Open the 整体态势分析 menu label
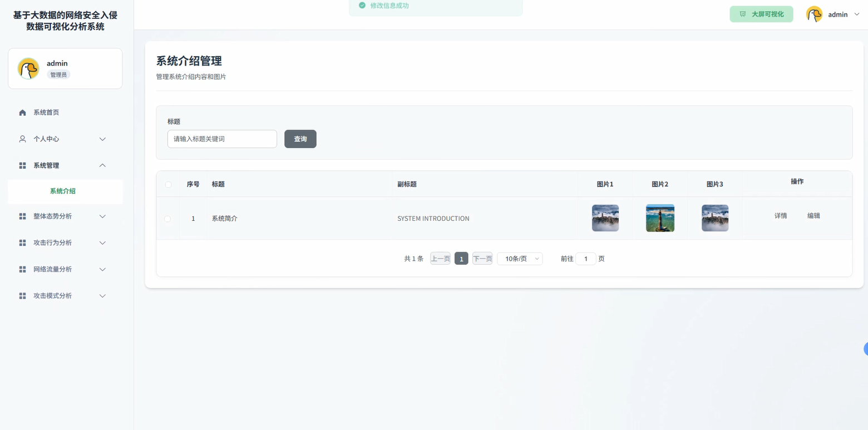 pos(52,216)
